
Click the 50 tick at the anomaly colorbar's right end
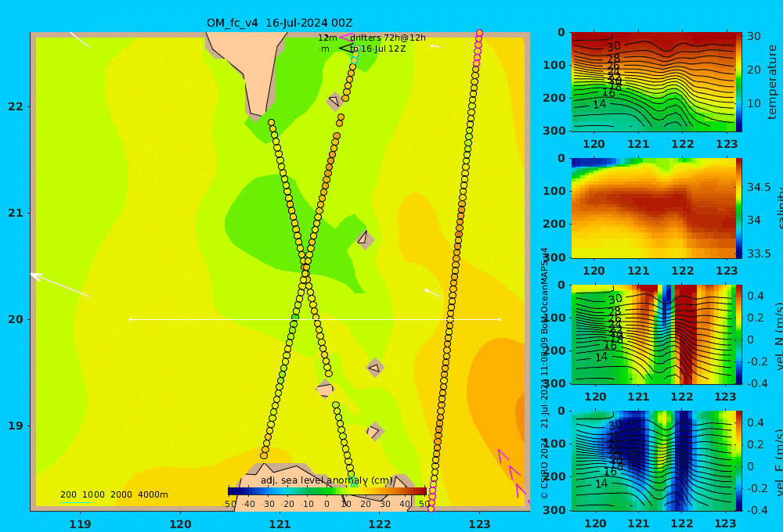click(424, 504)
